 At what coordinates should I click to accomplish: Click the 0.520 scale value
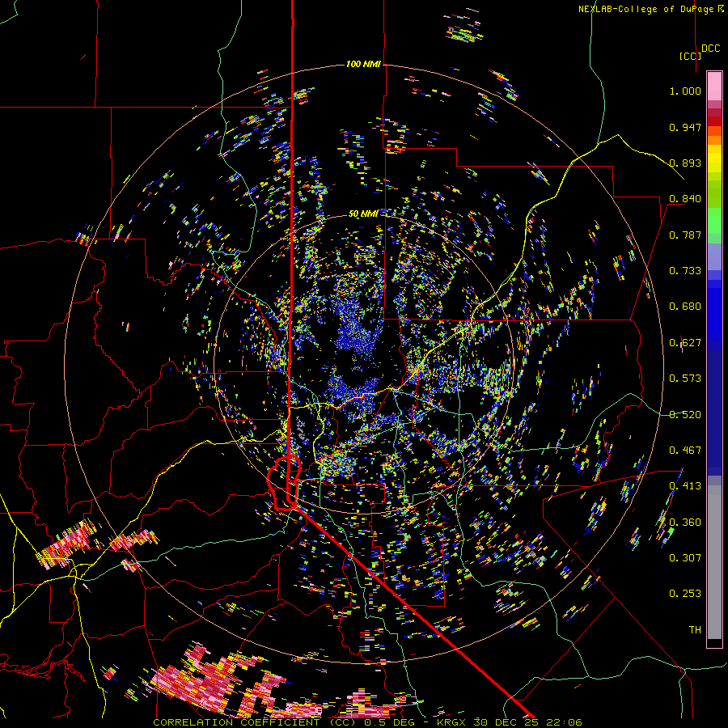pyautogui.click(x=685, y=415)
